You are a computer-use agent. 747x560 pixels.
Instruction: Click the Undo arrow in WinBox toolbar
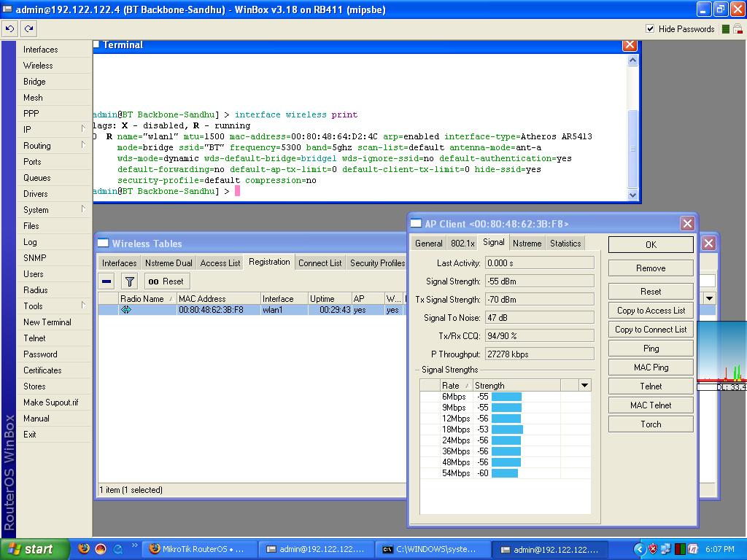[x=9, y=28]
